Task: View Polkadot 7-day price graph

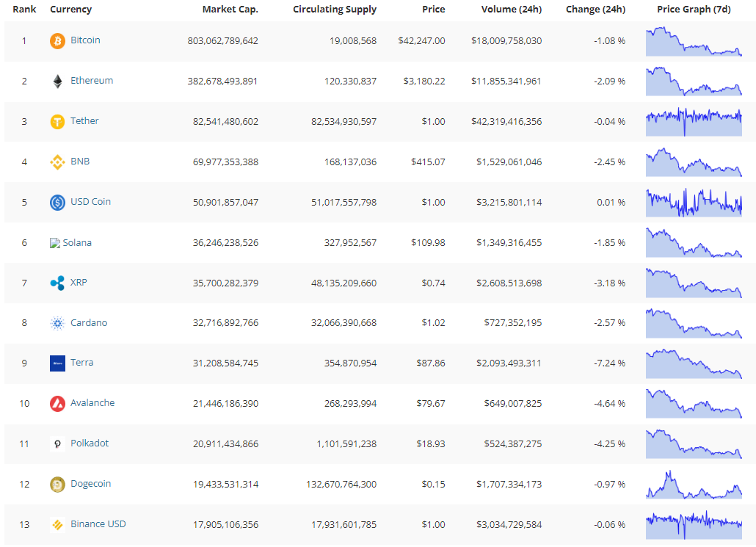Action: [x=694, y=443]
